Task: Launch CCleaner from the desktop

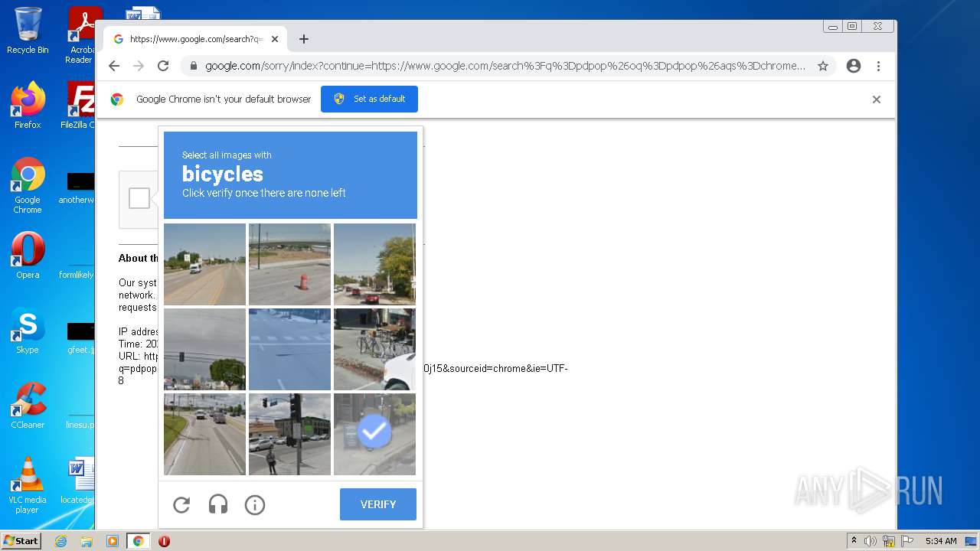Action: tap(28, 406)
